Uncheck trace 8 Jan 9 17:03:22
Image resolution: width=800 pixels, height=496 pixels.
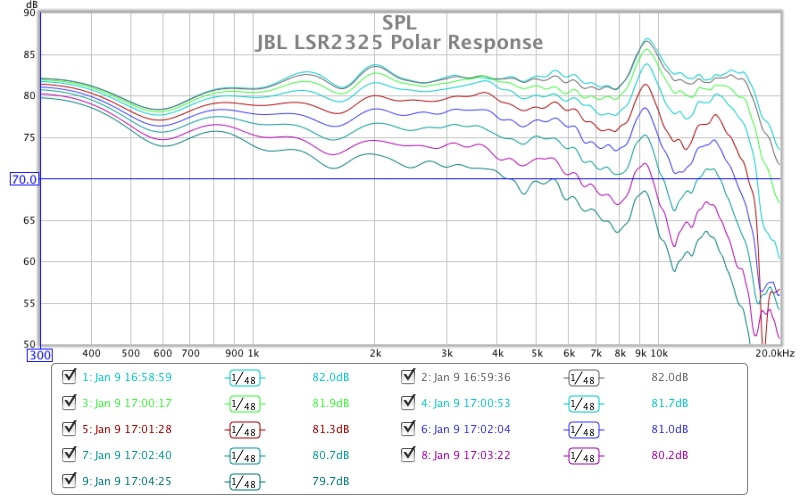408,455
